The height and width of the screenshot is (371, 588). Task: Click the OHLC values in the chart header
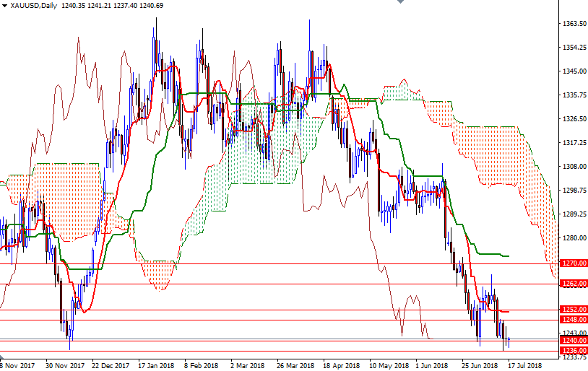pyautogui.click(x=113, y=6)
